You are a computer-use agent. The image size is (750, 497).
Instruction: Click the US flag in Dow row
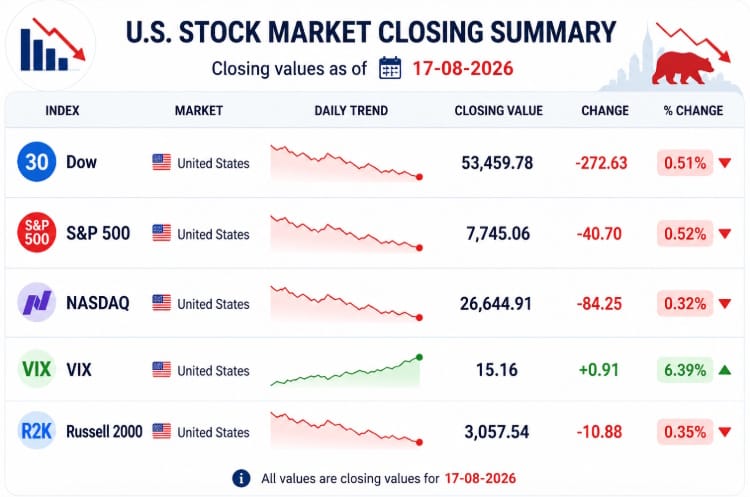pyautogui.click(x=161, y=162)
